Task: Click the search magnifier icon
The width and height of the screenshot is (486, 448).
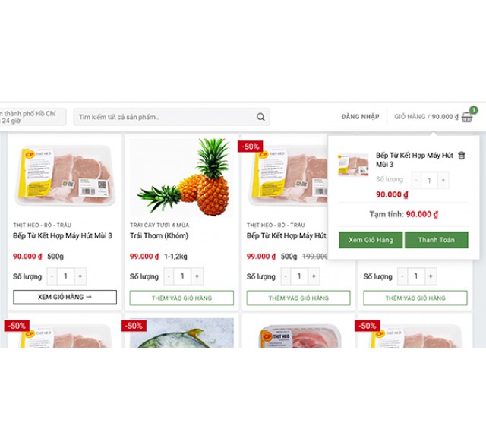Action: [x=260, y=117]
